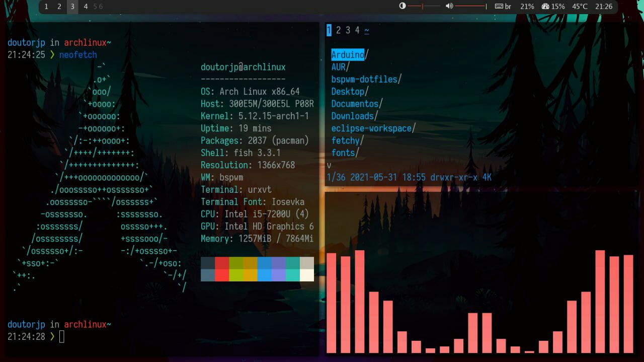This screenshot has height=362, width=644.
Task: Click the 'Host: 300E5M/300E5L' line
Action: [257, 104]
